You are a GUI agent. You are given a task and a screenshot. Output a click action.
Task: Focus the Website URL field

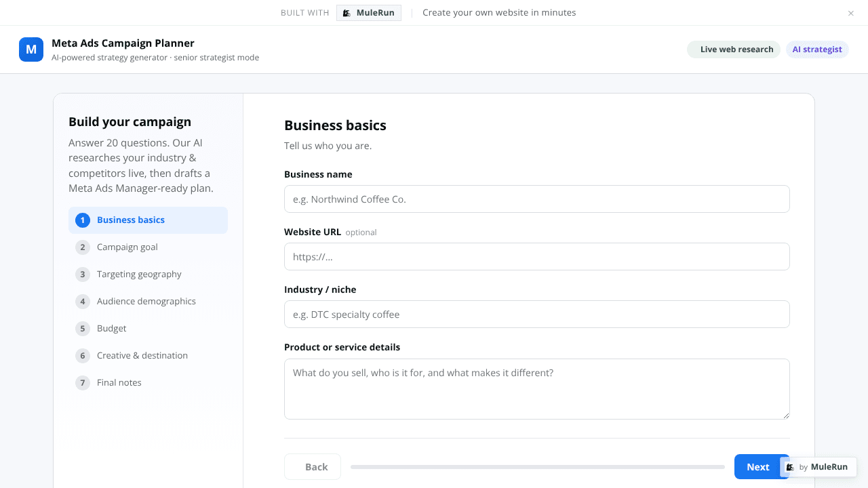537,257
